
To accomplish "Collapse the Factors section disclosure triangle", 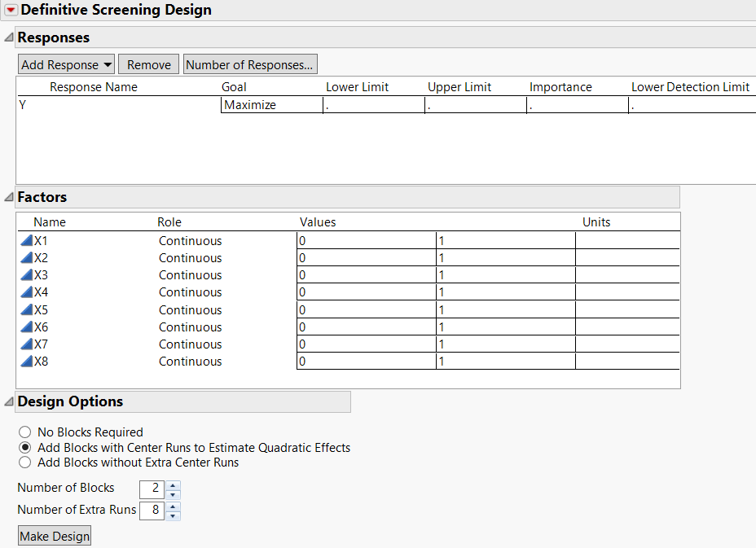I will pos(9,197).
